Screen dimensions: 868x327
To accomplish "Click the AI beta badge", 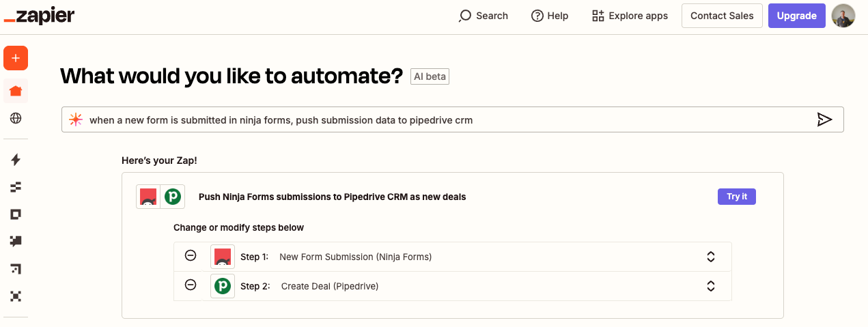I will 430,76.
